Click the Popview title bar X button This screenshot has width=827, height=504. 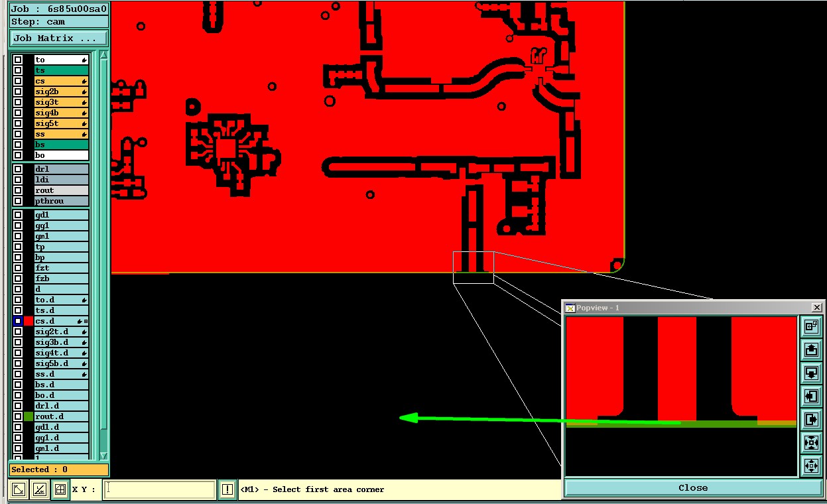point(817,308)
